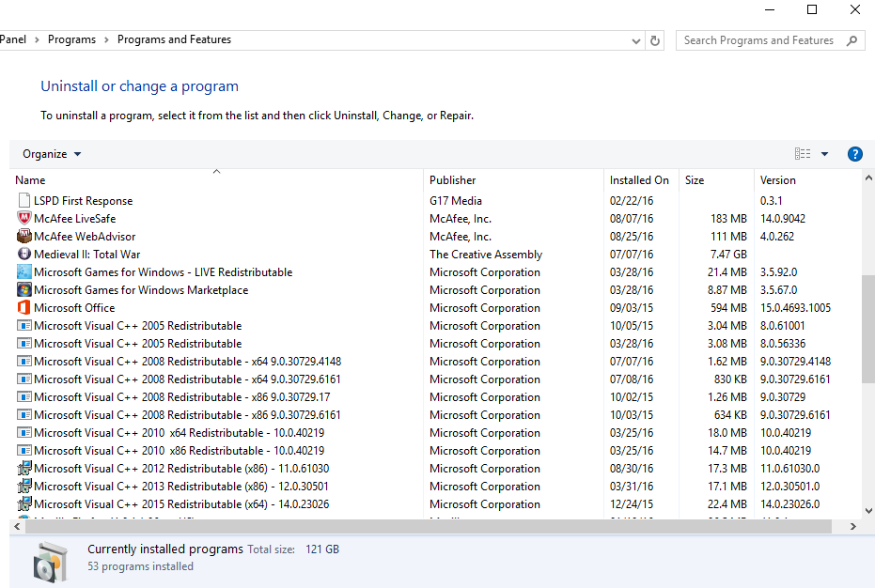Click the Visual C++ 2012 Redistributable icon
Viewport: 875px width, 588px height.
click(24, 469)
